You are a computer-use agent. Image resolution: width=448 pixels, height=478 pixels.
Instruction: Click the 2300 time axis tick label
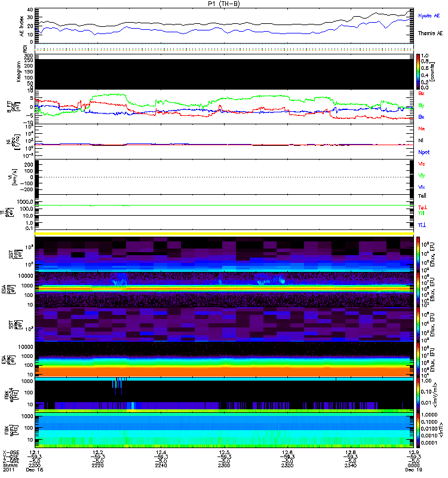tap(224, 465)
